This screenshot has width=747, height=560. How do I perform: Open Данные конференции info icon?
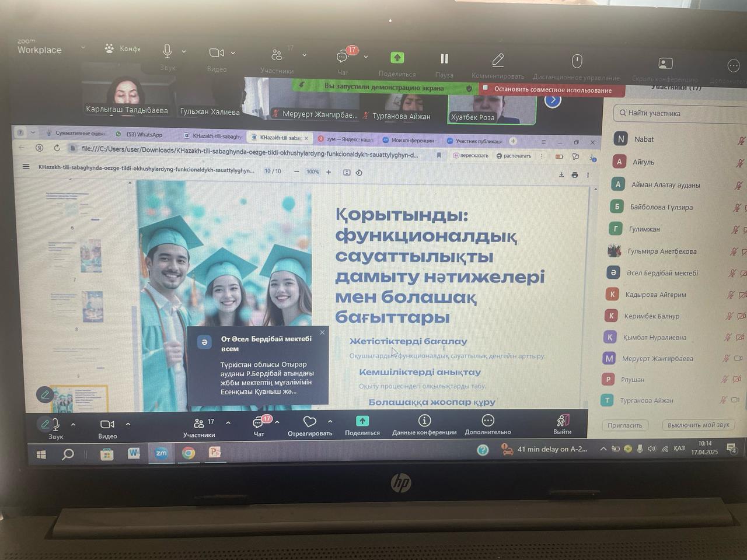click(x=424, y=421)
